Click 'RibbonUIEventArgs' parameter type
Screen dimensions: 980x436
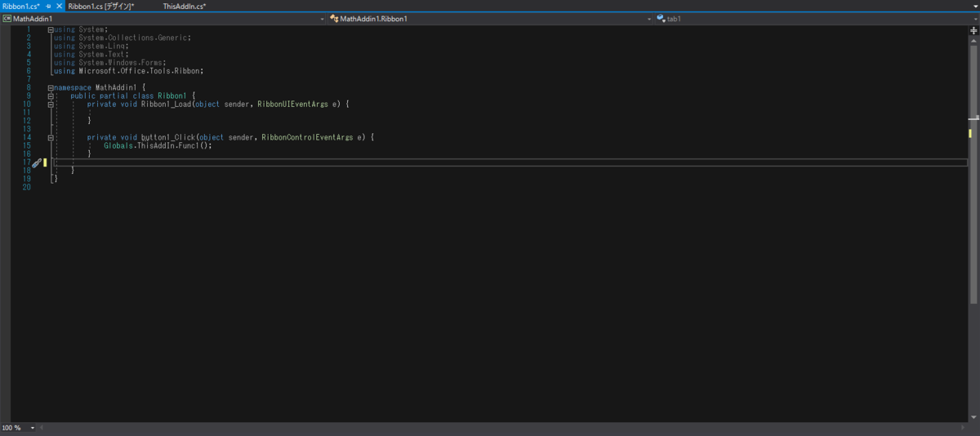tap(293, 104)
